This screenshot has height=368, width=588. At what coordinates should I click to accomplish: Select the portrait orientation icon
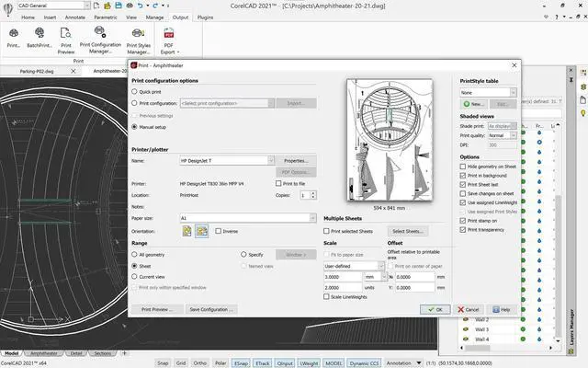click(x=187, y=231)
